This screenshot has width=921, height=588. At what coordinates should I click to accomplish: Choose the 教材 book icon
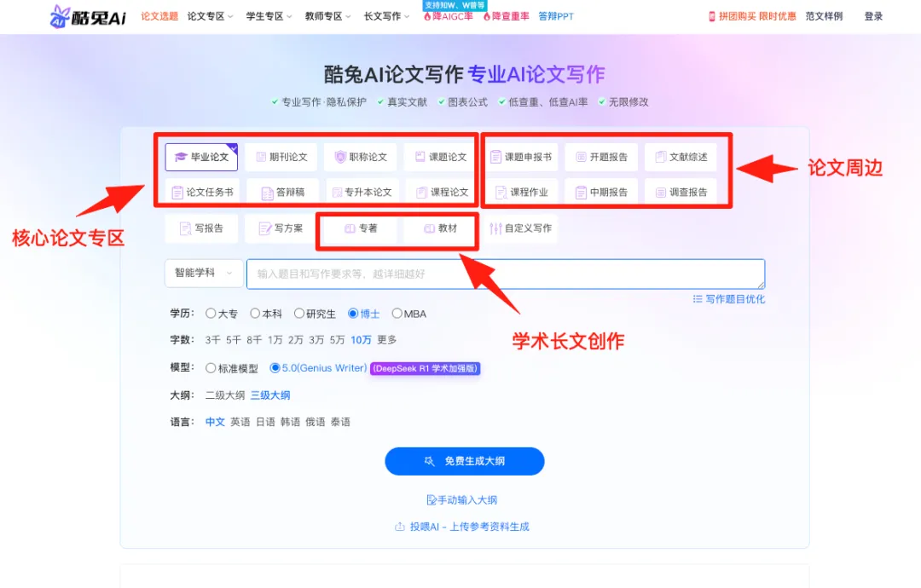coord(429,228)
